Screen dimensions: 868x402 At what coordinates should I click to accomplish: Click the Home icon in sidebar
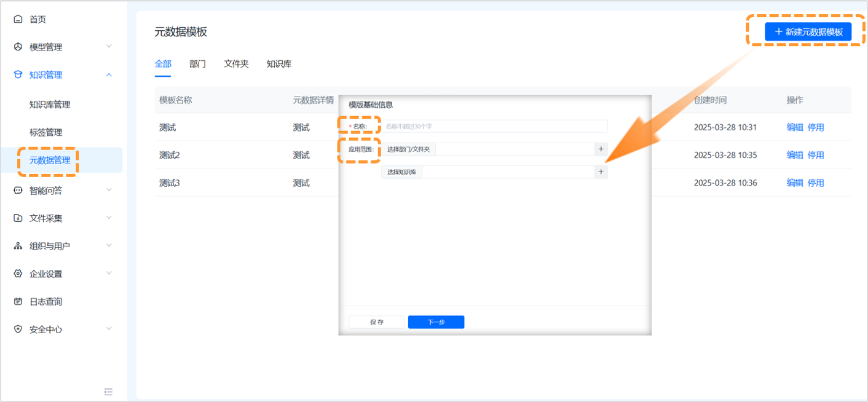[18, 20]
